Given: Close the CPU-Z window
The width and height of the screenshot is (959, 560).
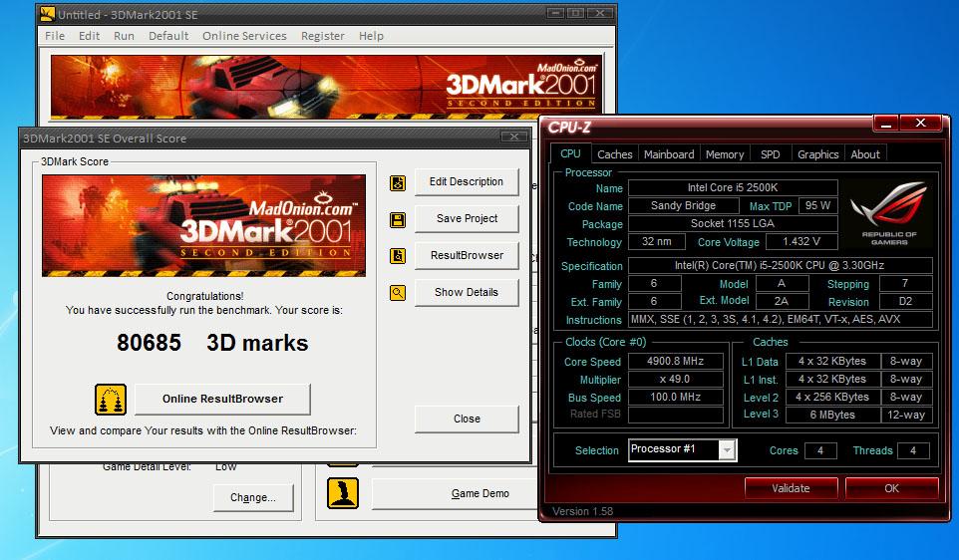Looking at the screenshot, I should point(920,123).
